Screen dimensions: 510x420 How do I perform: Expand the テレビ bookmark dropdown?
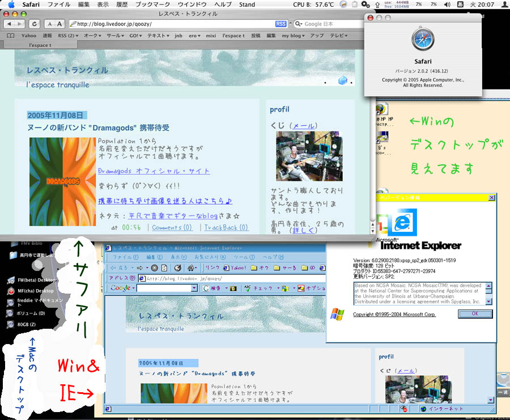339,36
